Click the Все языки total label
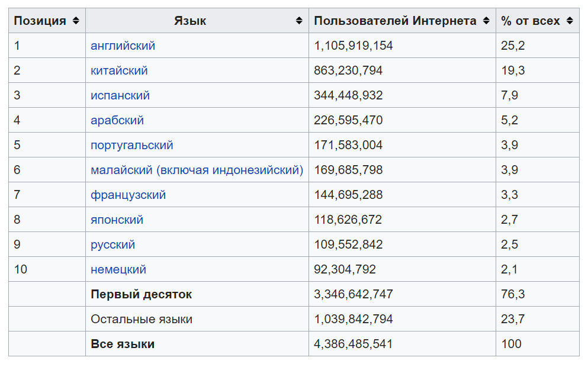The image size is (588, 367). point(123,344)
